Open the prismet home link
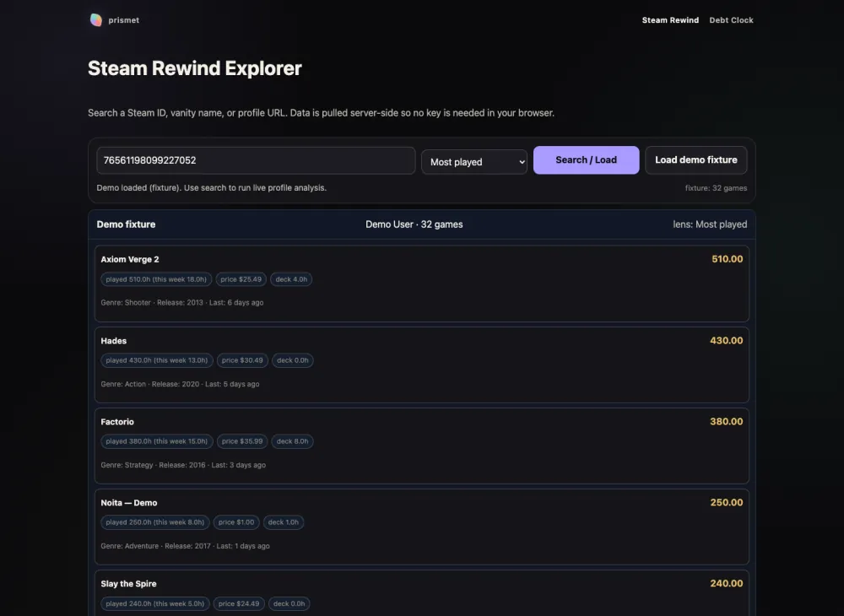Screen dimensions: 844x616 [114, 20]
